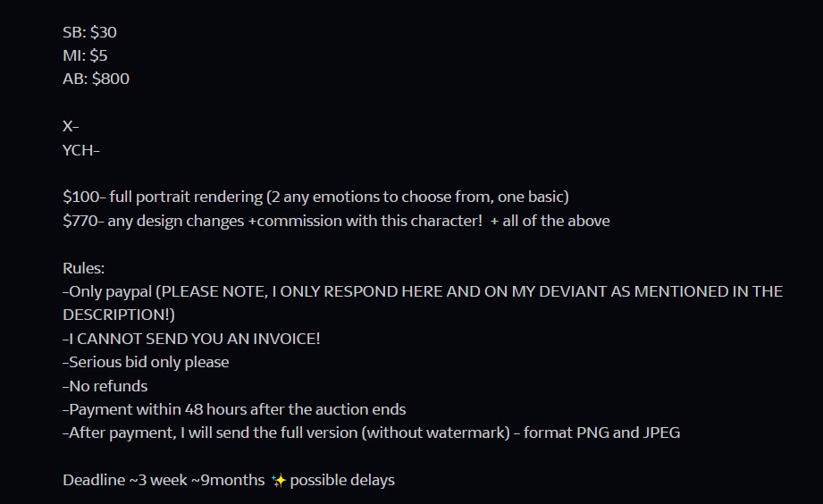
Task: Click the Serious bid only please line
Action: [x=146, y=362]
